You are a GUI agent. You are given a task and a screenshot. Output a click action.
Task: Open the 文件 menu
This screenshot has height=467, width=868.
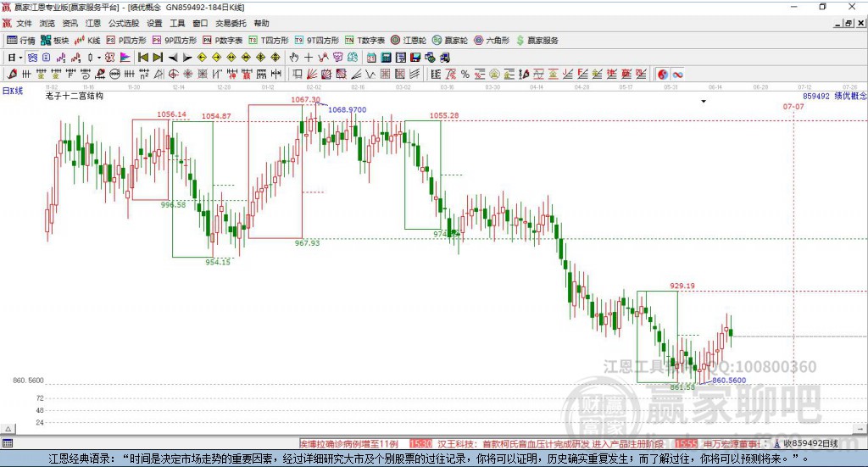click(x=25, y=23)
